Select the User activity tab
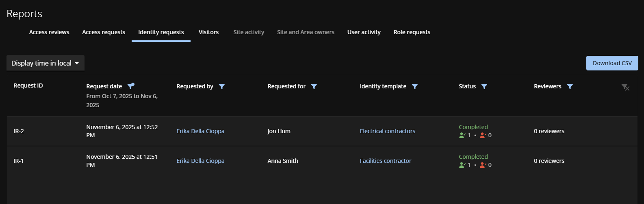The height and width of the screenshot is (204, 644). pos(364,32)
